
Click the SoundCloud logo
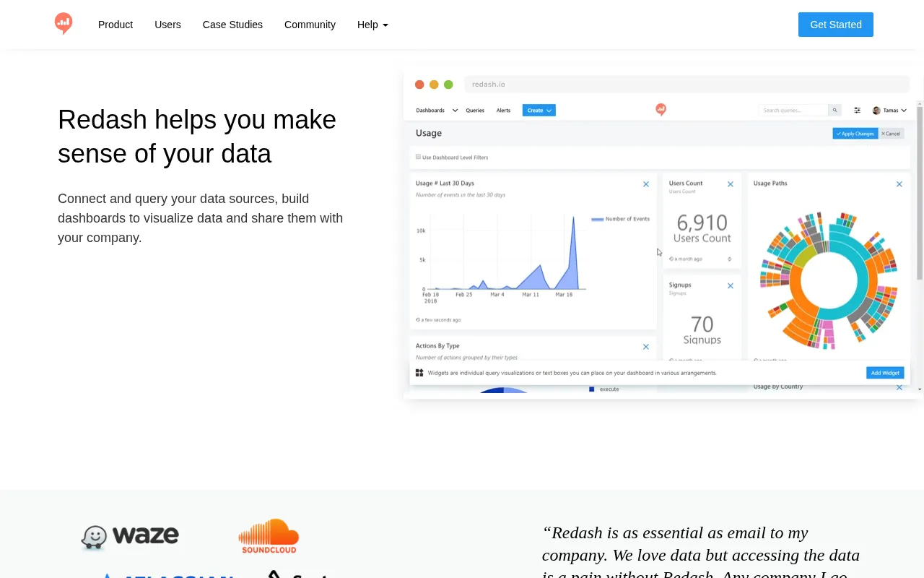click(269, 536)
